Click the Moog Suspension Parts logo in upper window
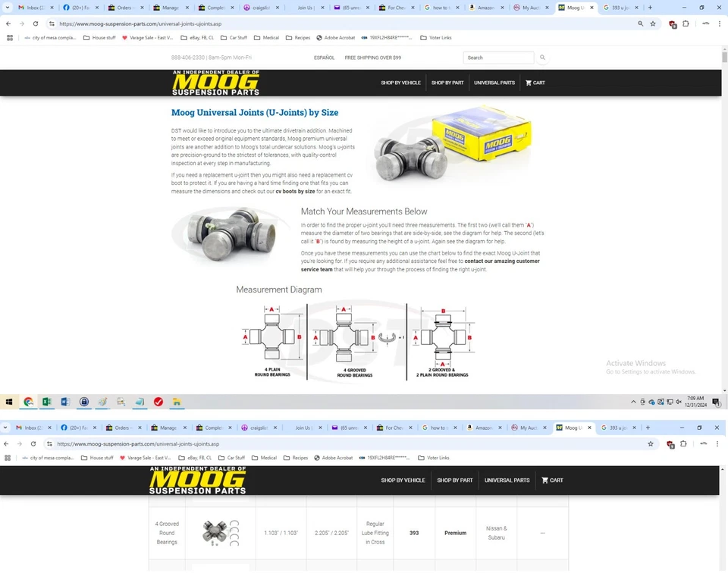The width and height of the screenshot is (728, 576). (215, 83)
